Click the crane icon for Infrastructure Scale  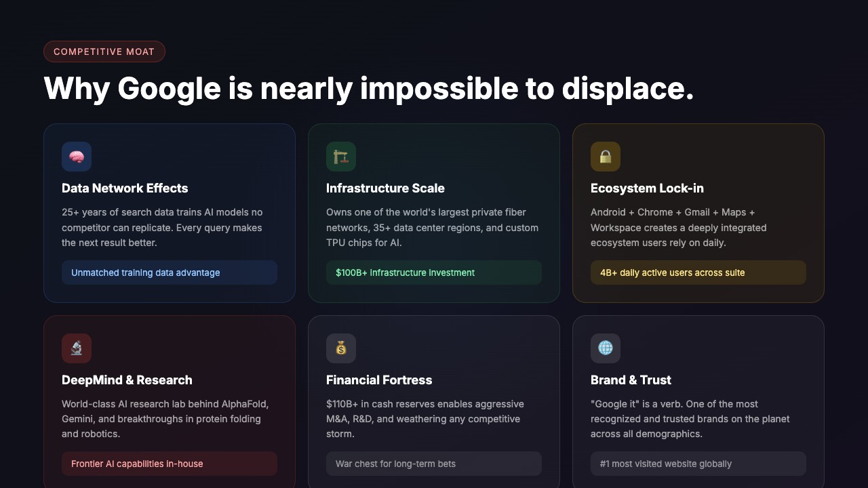[x=341, y=157]
